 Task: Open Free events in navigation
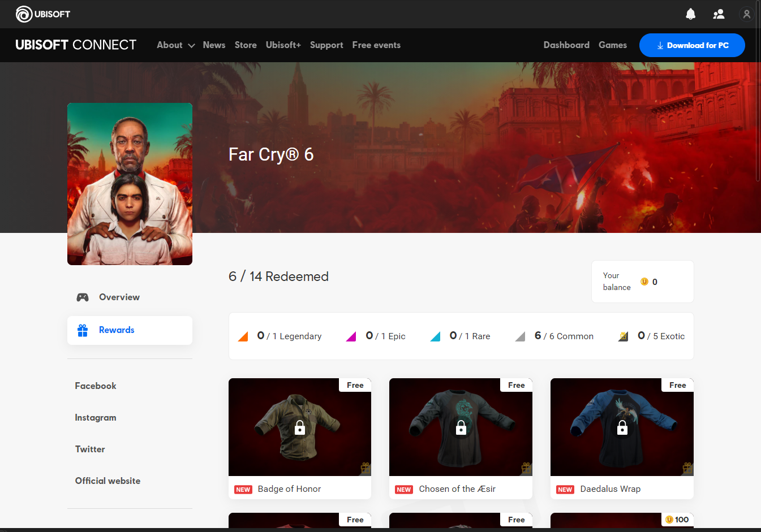tap(376, 45)
